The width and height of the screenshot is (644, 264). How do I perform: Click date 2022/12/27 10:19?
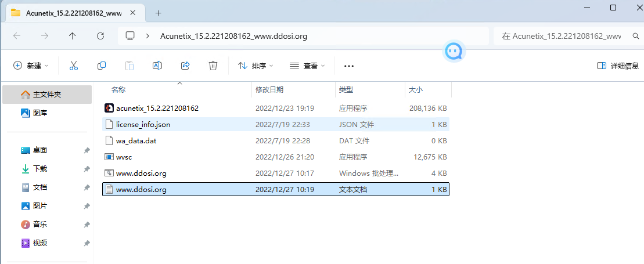(x=285, y=189)
